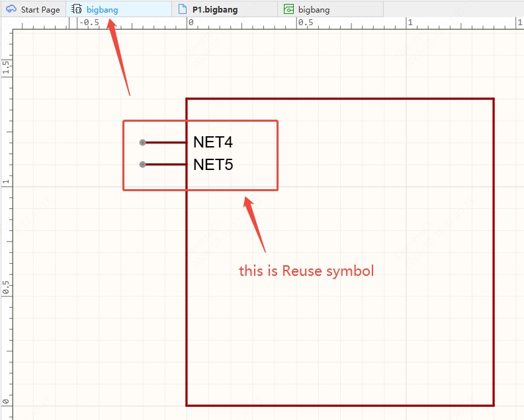Screen dimensions: 524x420
Task: Click the 0.5 mark on horizontal ruler
Action: [x=306, y=22]
